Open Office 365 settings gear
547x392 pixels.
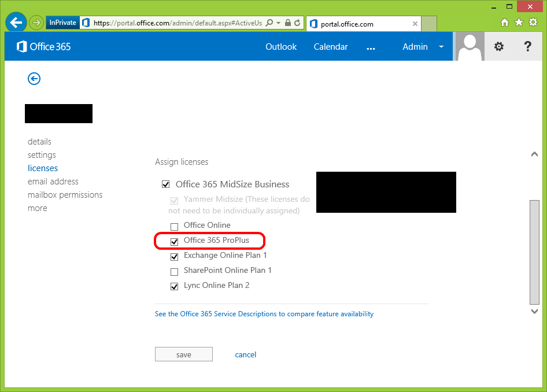[499, 46]
